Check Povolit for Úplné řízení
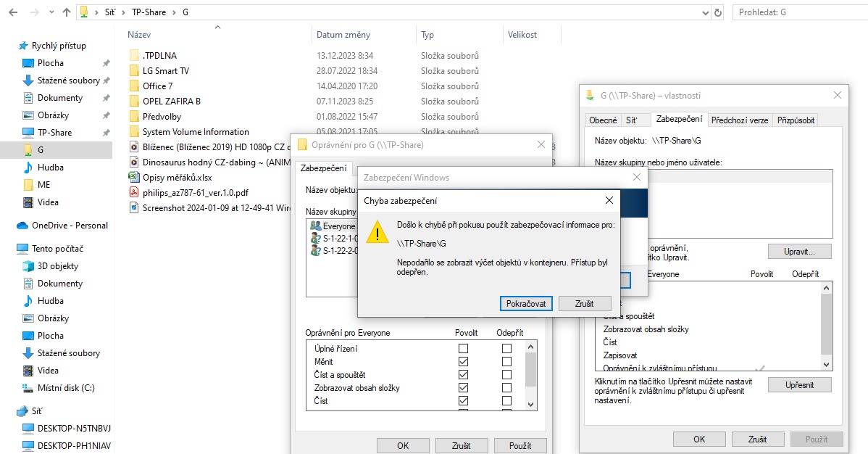This screenshot has height=454, width=868. click(x=464, y=349)
